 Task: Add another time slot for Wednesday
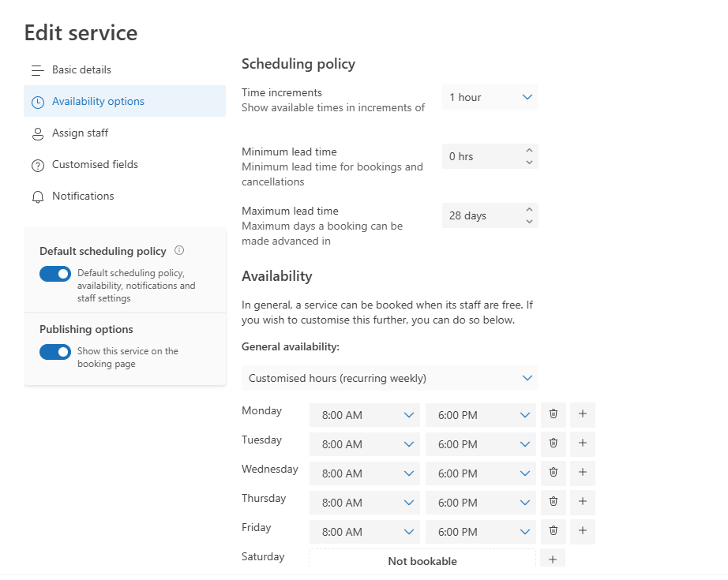coord(582,473)
